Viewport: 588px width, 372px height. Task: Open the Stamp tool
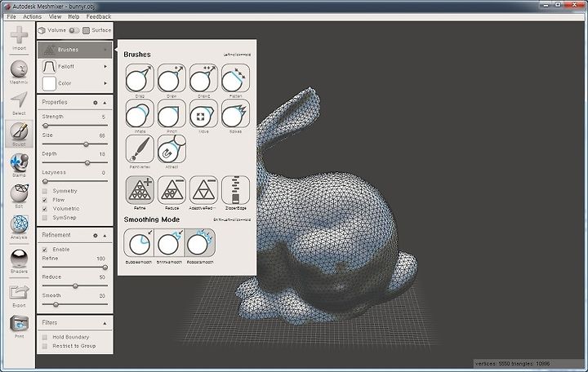19,165
